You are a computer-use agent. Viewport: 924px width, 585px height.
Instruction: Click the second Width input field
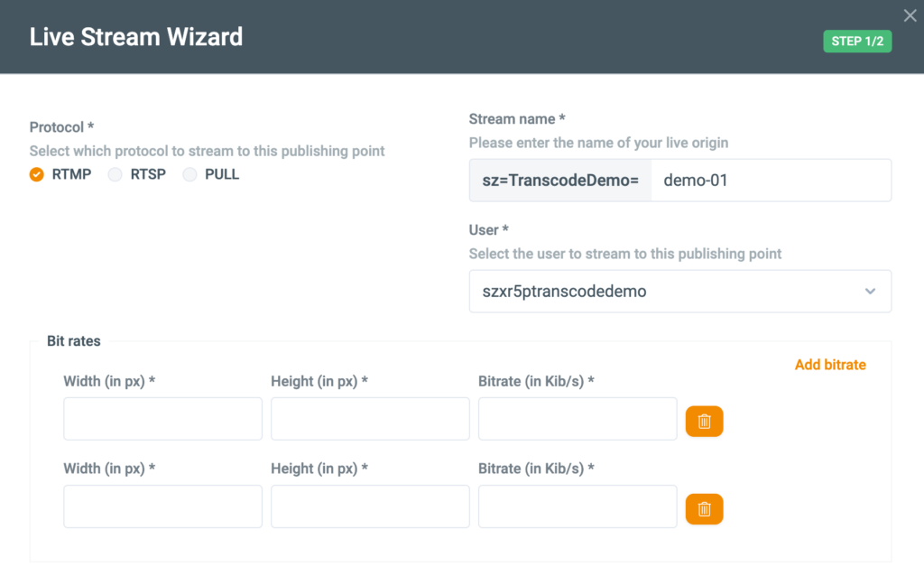(x=162, y=506)
